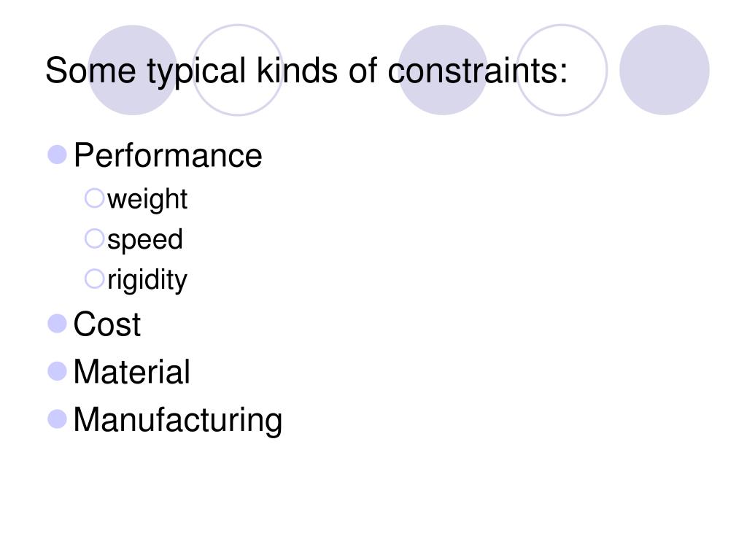Click the filled bullet beside Cost
747x560 pixels.
[x=57, y=324]
